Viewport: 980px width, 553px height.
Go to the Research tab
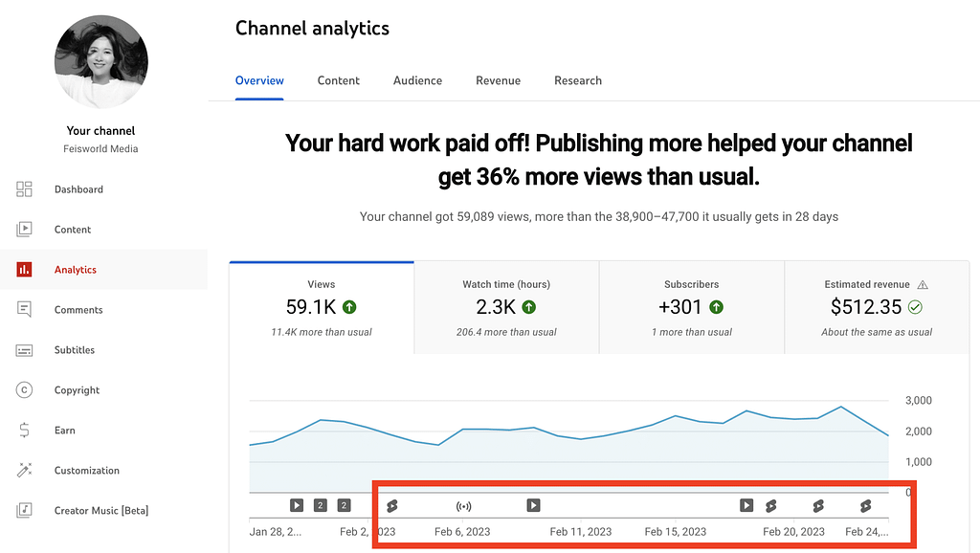click(x=578, y=81)
